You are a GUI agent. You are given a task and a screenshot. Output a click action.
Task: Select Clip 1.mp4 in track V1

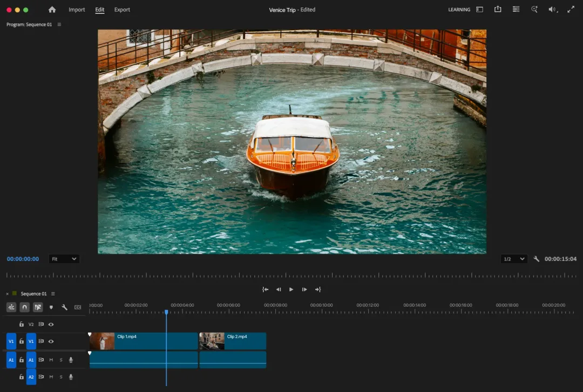144,341
